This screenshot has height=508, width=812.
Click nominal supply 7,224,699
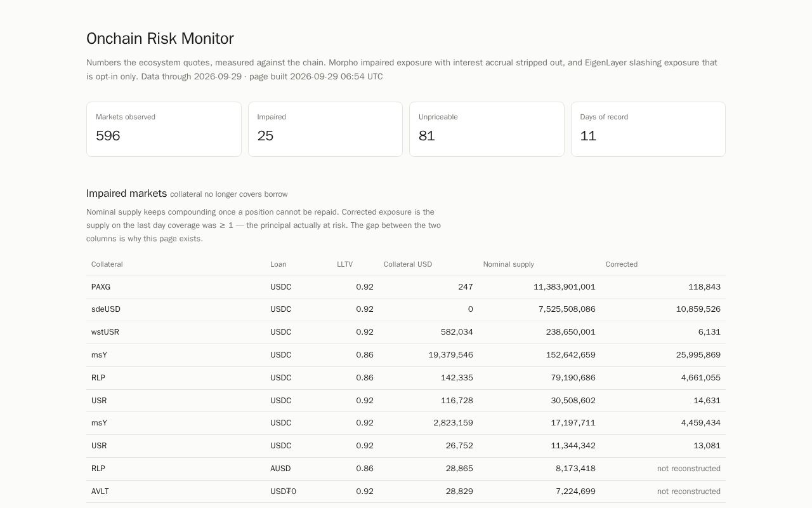point(576,491)
